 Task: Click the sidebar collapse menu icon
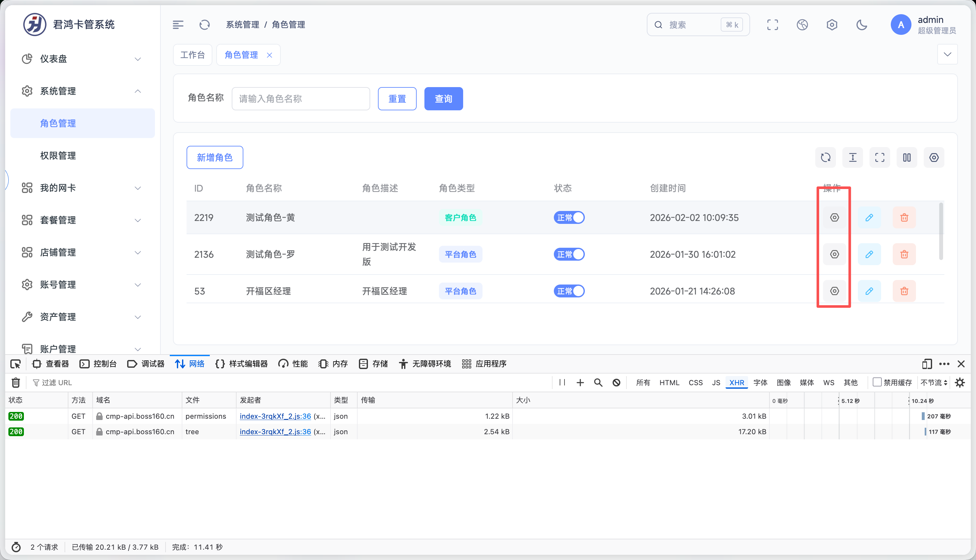178,25
